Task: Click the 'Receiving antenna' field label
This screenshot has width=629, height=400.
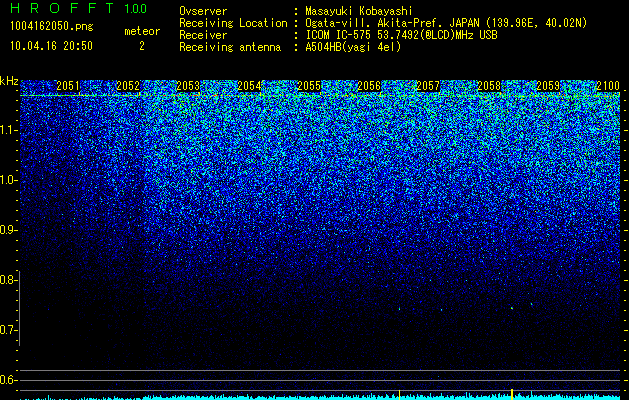Action: (x=230, y=47)
